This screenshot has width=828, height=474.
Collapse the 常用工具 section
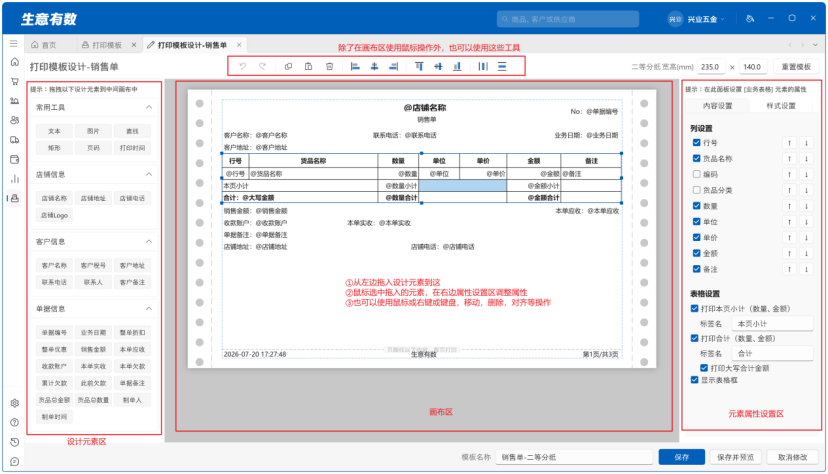149,107
